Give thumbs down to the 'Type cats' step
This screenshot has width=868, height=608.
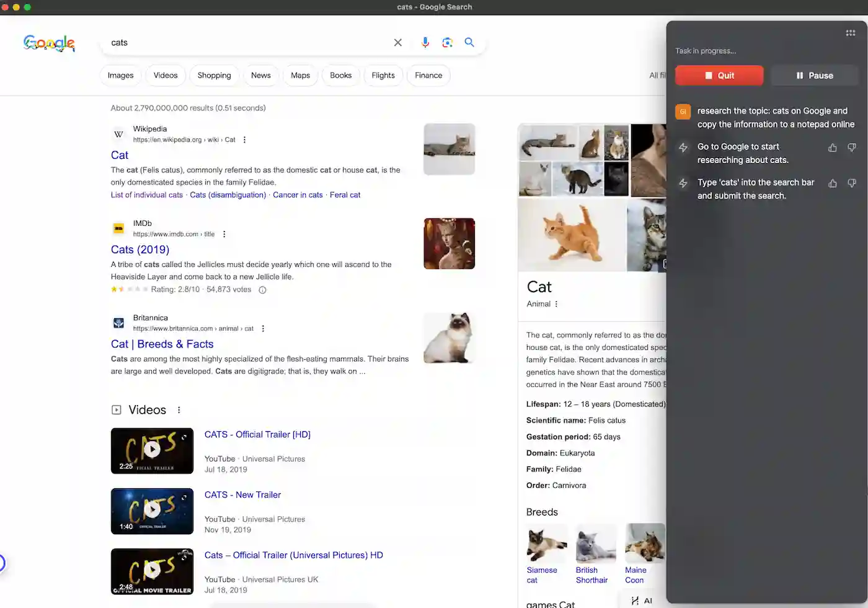point(852,184)
